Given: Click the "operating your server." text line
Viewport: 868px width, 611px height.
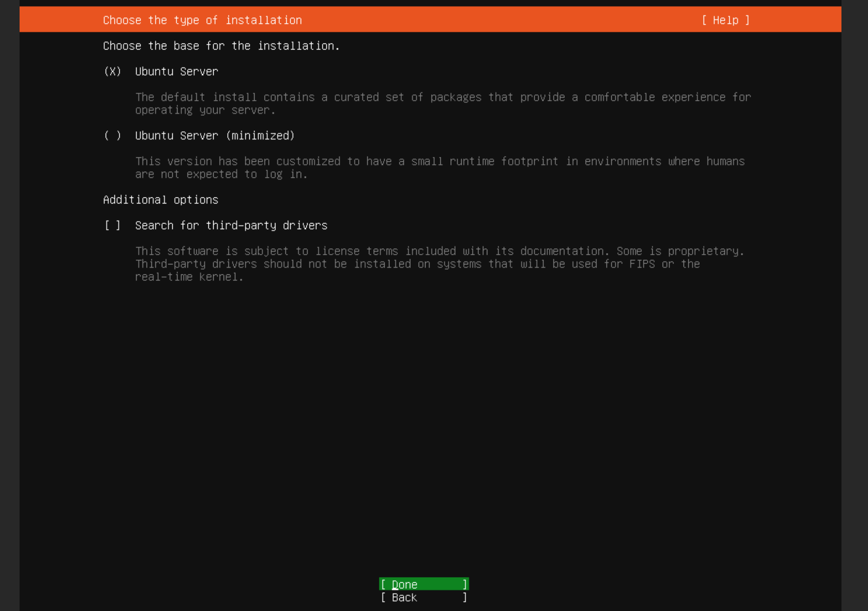Looking at the screenshot, I should pos(205,110).
